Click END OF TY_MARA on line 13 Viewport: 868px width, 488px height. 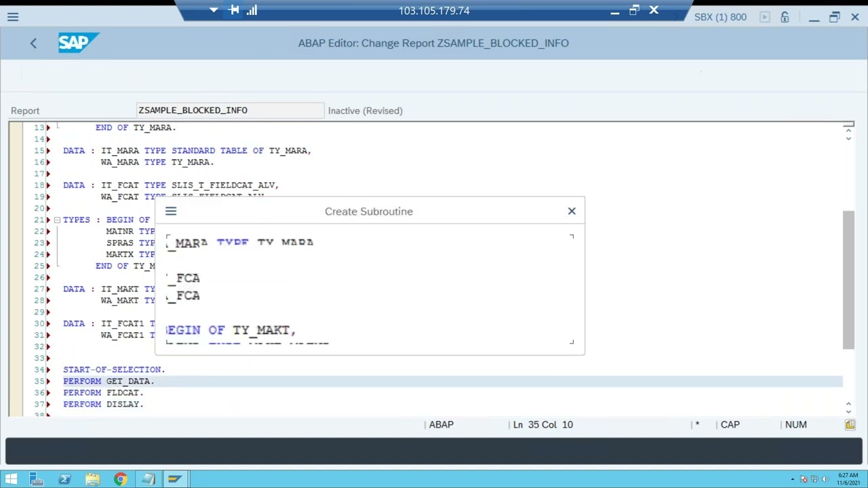(x=136, y=127)
